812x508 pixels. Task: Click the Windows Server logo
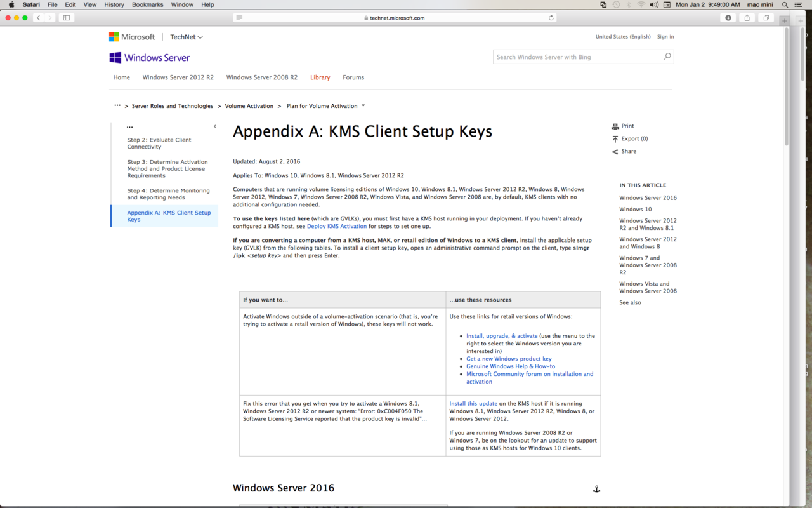150,58
